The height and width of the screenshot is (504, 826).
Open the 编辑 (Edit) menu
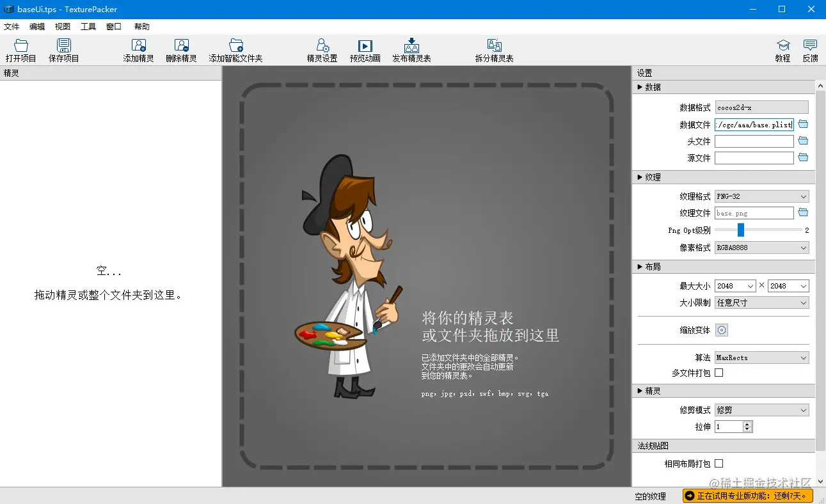point(37,27)
